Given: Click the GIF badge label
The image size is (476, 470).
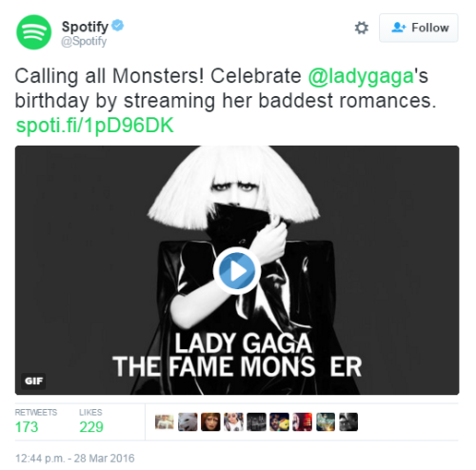Looking at the screenshot, I should [33, 381].
